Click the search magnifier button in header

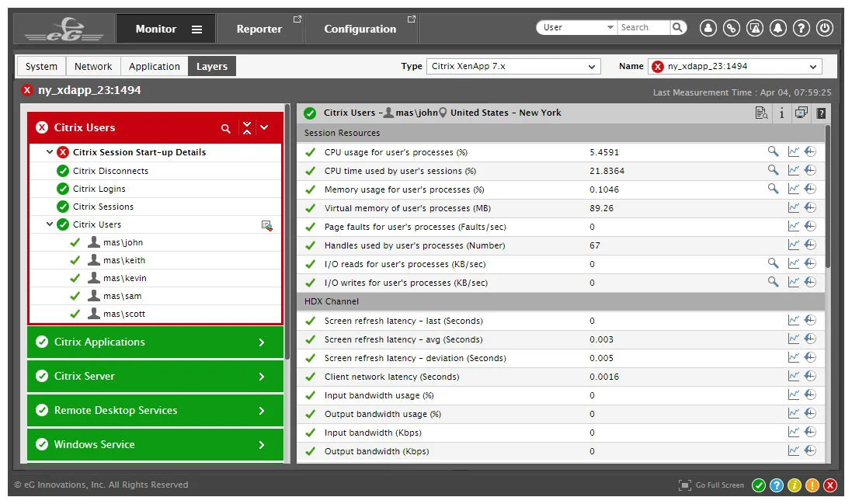click(x=677, y=27)
